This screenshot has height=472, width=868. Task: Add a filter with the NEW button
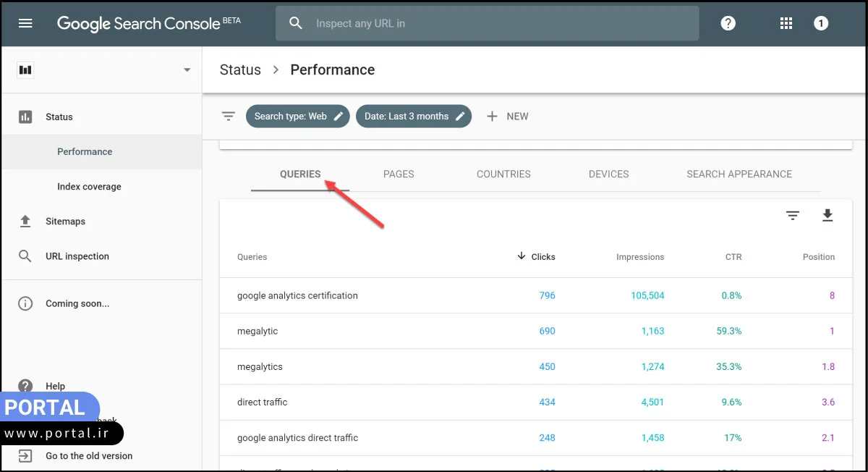(x=508, y=116)
